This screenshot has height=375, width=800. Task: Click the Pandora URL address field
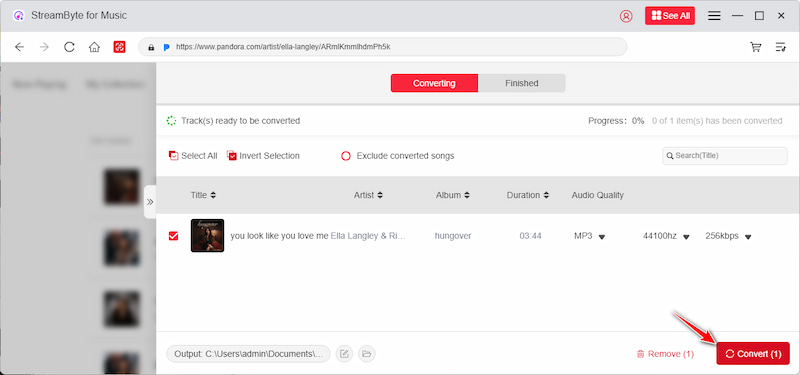[383, 47]
